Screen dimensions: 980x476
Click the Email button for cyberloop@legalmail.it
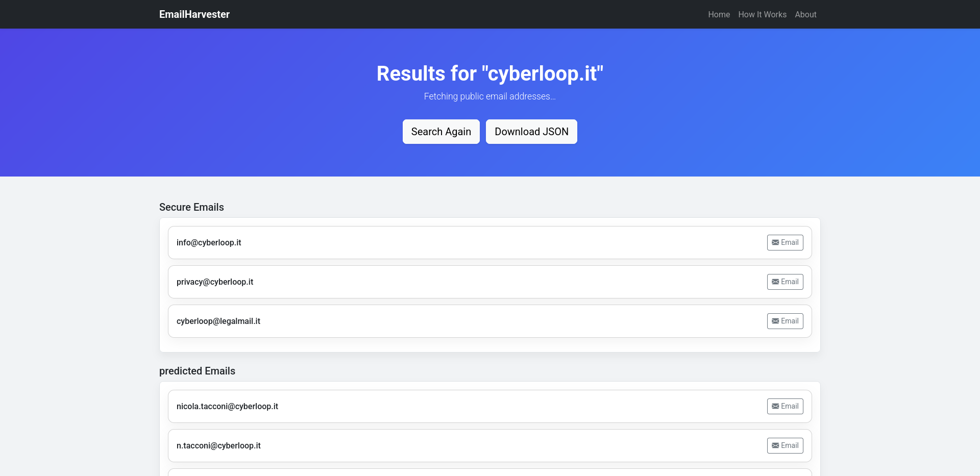(785, 321)
